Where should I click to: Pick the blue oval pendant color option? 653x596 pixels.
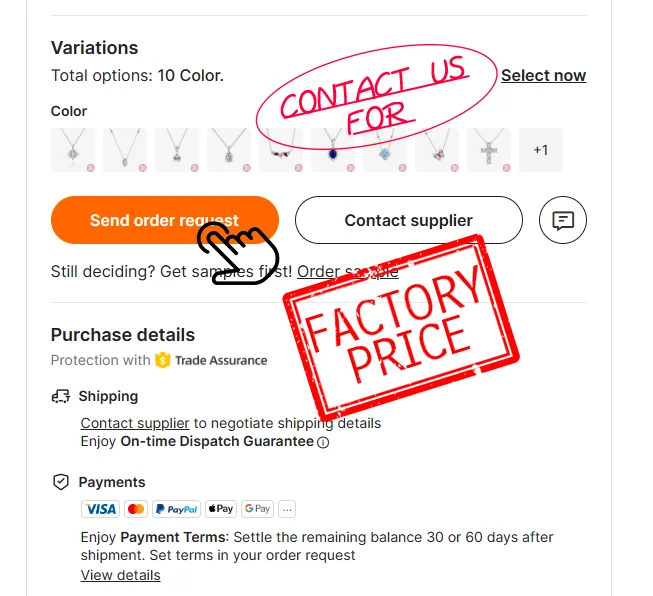[x=333, y=150]
